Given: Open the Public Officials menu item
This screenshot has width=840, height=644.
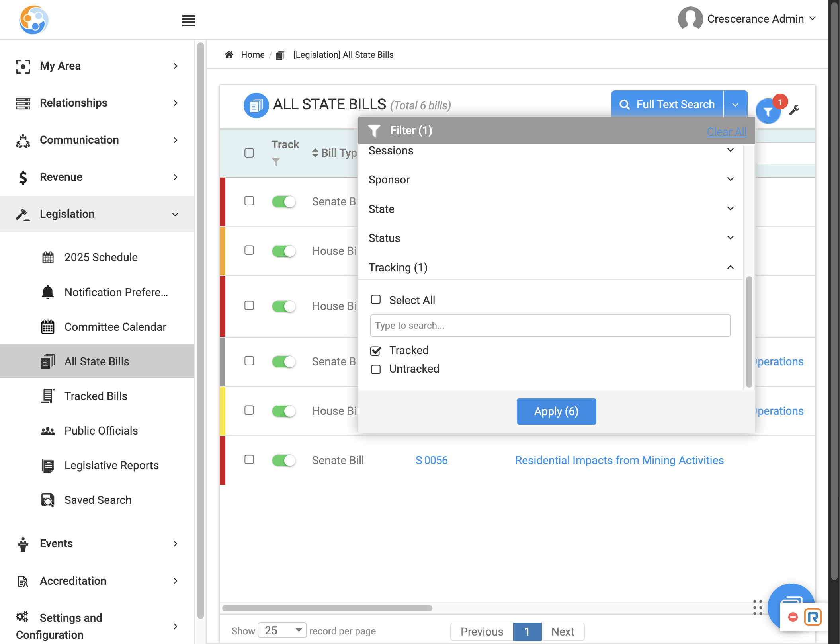Looking at the screenshot, I should tap(97, 431).
